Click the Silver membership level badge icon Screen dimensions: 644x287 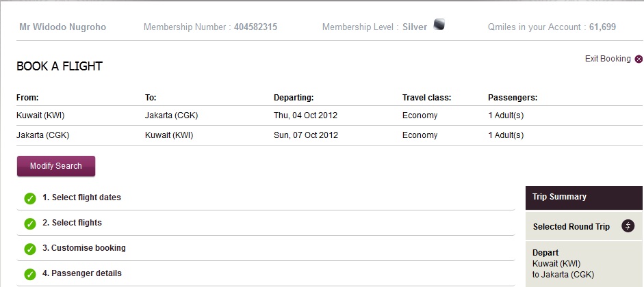point(439,26)
